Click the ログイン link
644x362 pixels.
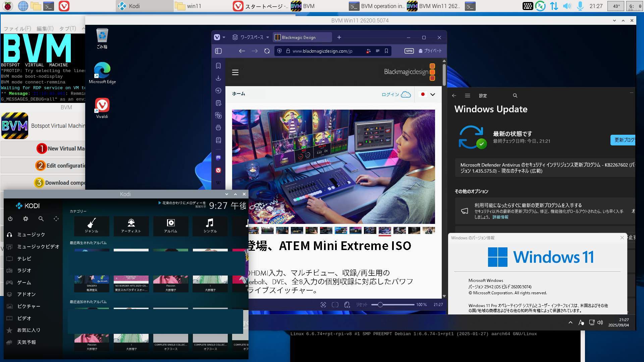390,95
